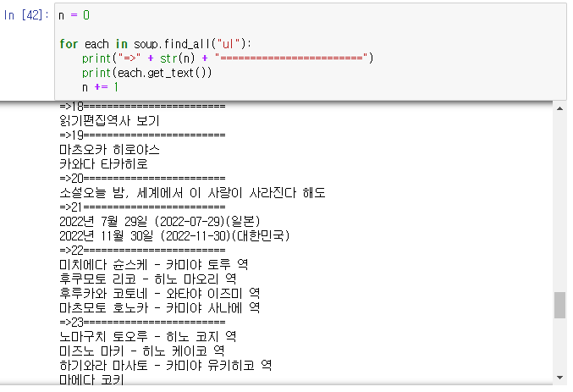573x392 pixels.
Task: Click the date line '2022년 11월 30일 (대한민국)'
Action: click(x=174, y=236)
